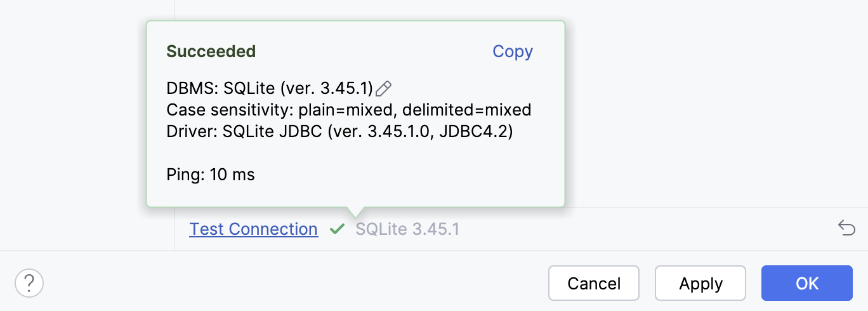Screen dimensions: 868x311
Task: Click the revert changes arrow icon
Action: tap(847, 228)
